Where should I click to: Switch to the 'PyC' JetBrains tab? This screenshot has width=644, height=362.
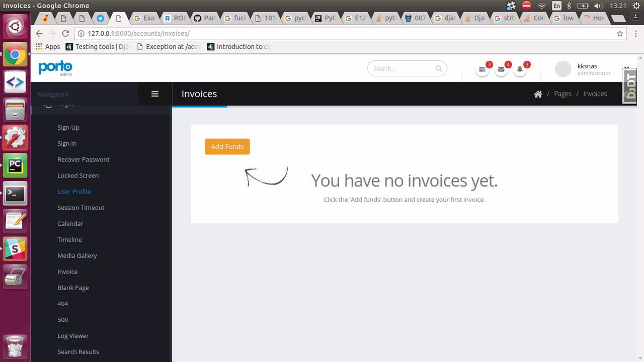point(325,18)
